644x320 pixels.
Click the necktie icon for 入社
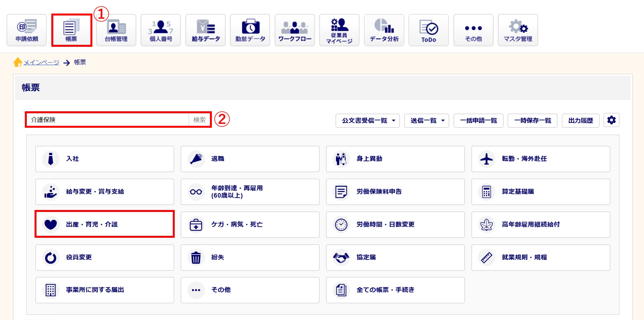(51, 159)
